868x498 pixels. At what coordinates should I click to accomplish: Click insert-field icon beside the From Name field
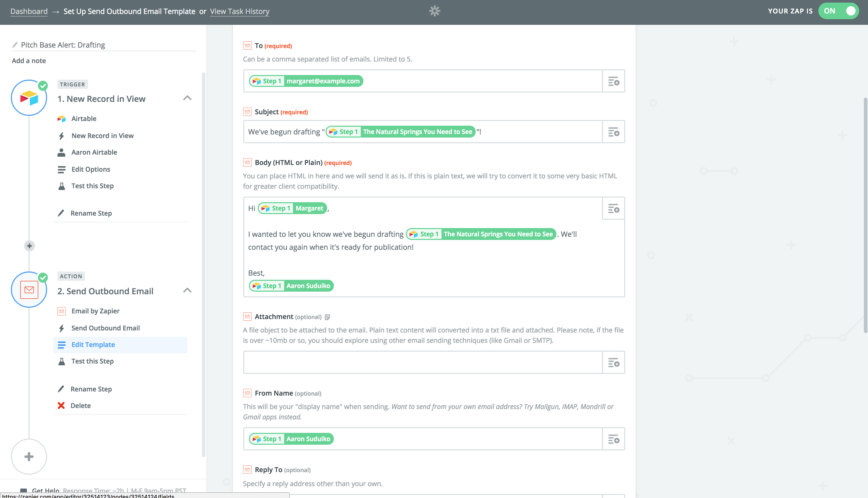pyautogui.click(x=613, y=439)
